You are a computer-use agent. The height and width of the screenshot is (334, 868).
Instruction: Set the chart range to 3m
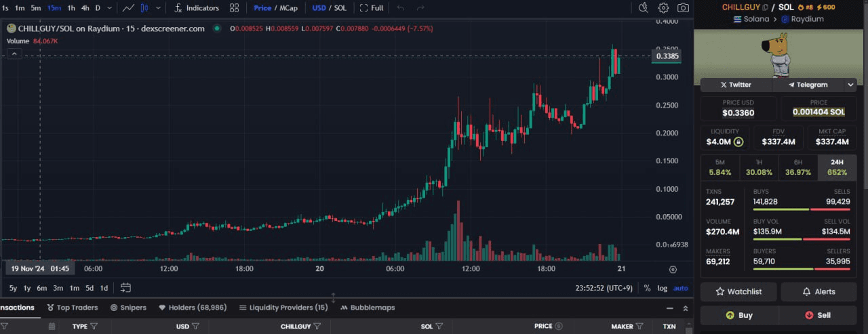point(58,288)
